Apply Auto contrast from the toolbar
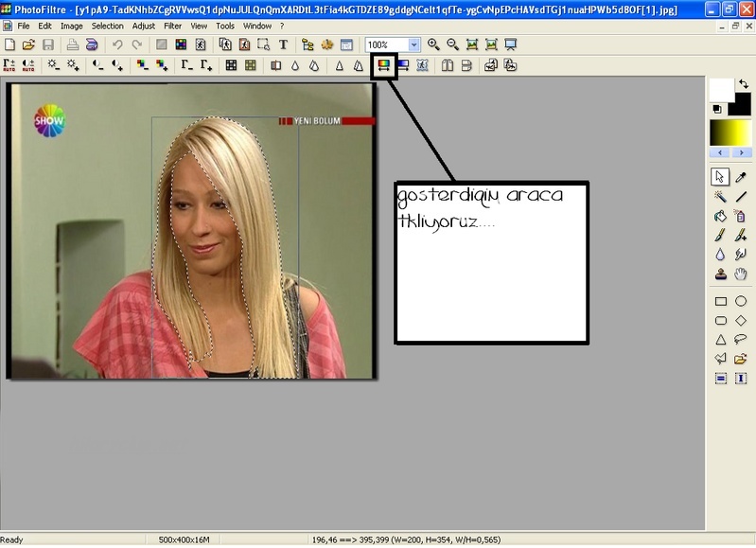Viewport: 756px width, 548px height. pos(28,65)
